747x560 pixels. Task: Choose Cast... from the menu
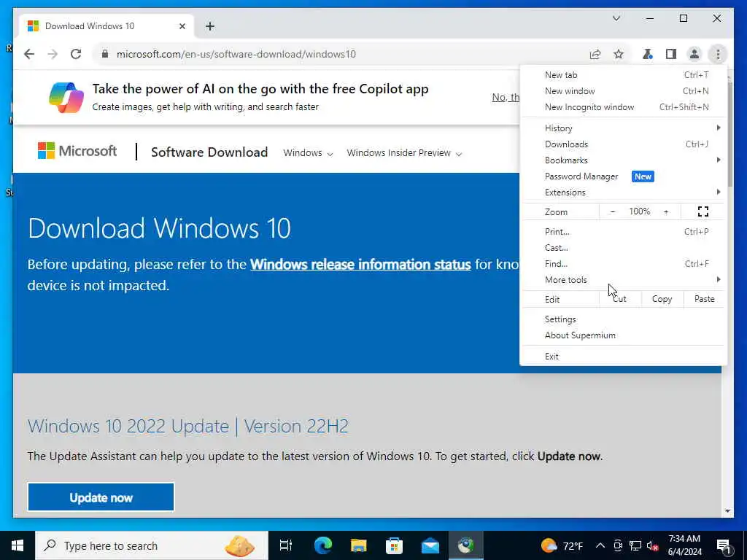tap(623, 248)
